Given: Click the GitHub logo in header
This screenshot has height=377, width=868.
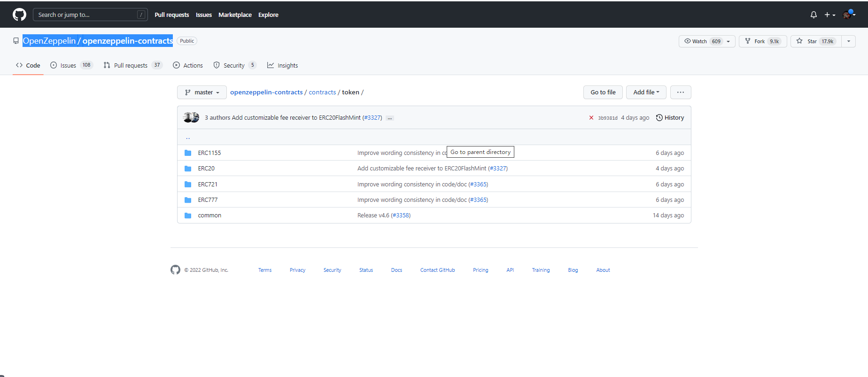Looking at the screenshot, I should point(19,15).
